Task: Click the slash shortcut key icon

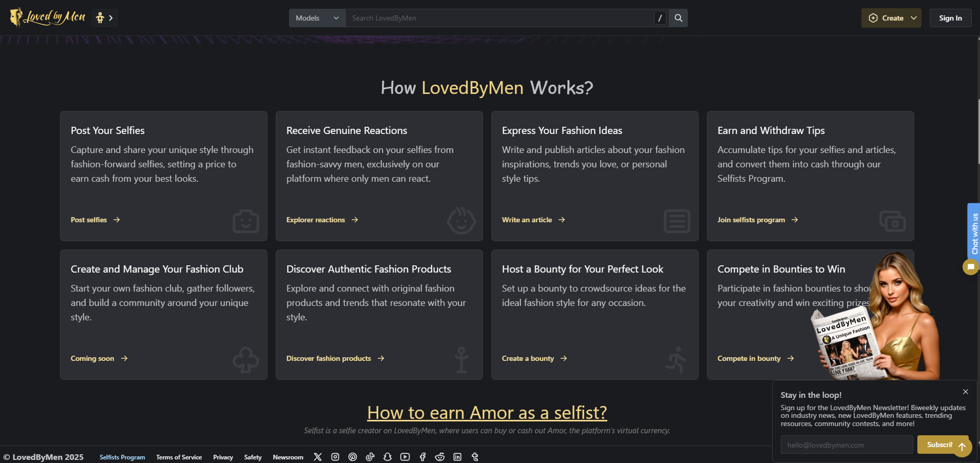Action: (x=660, y=18)
